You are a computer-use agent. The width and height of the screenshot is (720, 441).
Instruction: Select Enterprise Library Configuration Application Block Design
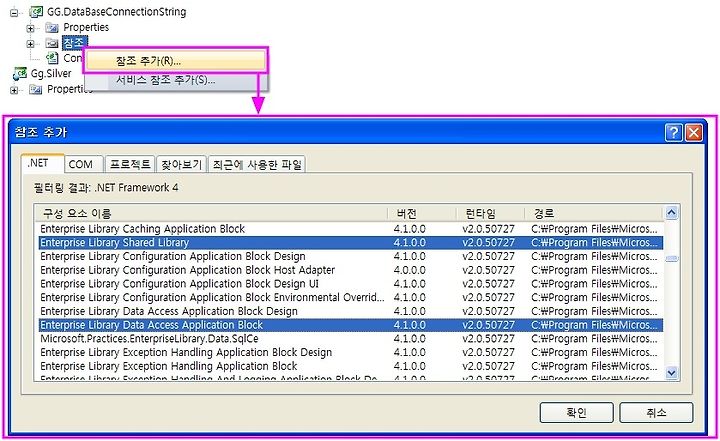coord(350,256)
